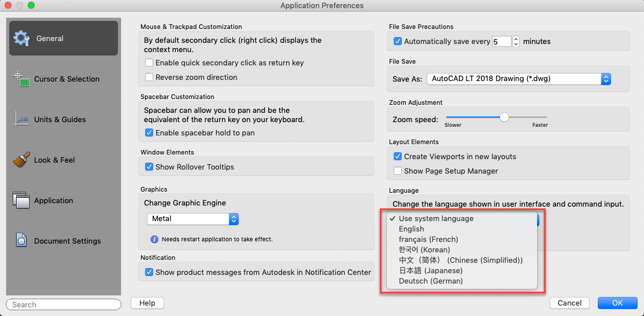
Task: Choose the Application windows icon
Action: coord(21,200)
